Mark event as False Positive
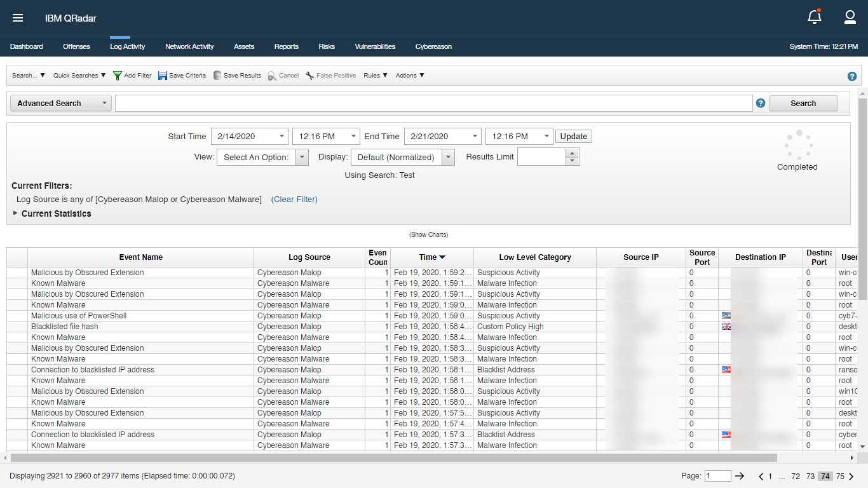The width and height of the screenshot is (868, 488). coord(309,75)
